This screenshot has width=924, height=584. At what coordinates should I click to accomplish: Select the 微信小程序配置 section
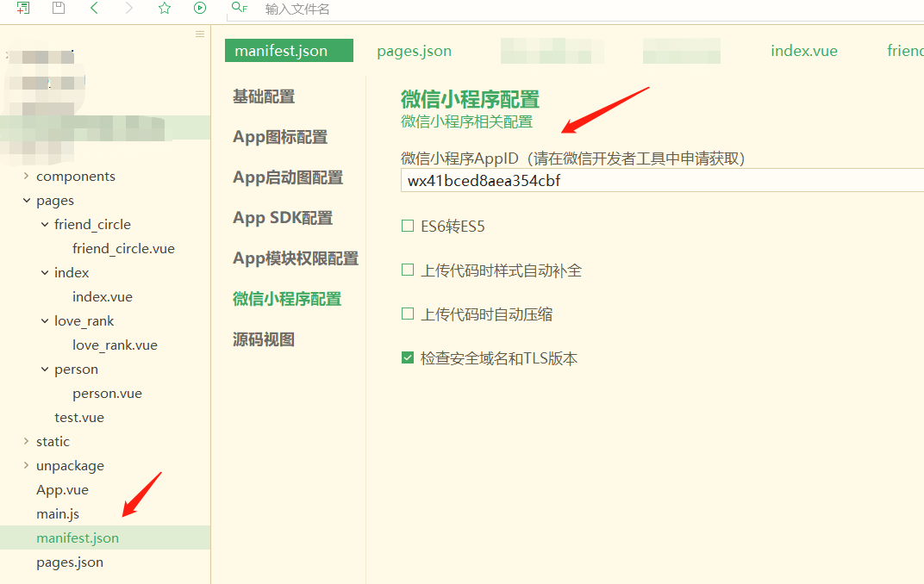[287, 299]
